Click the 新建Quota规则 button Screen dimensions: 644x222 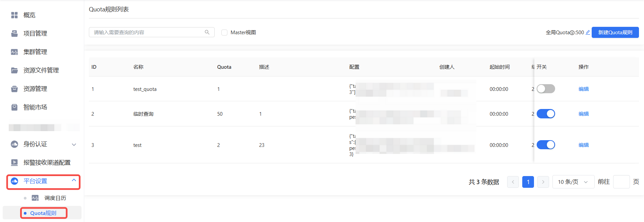[x=615, y=33]
